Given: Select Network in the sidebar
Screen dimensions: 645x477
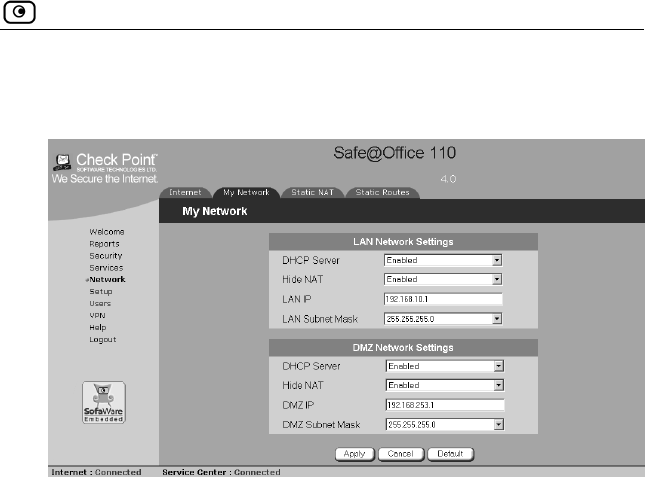Looking at the screenshot, I should click(x=107, y=280).
